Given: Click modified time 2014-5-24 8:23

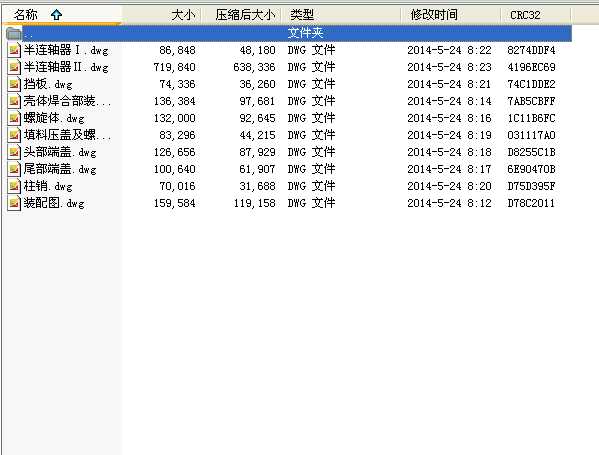Looking at the screenshot, I should click(x=449, y=67).
